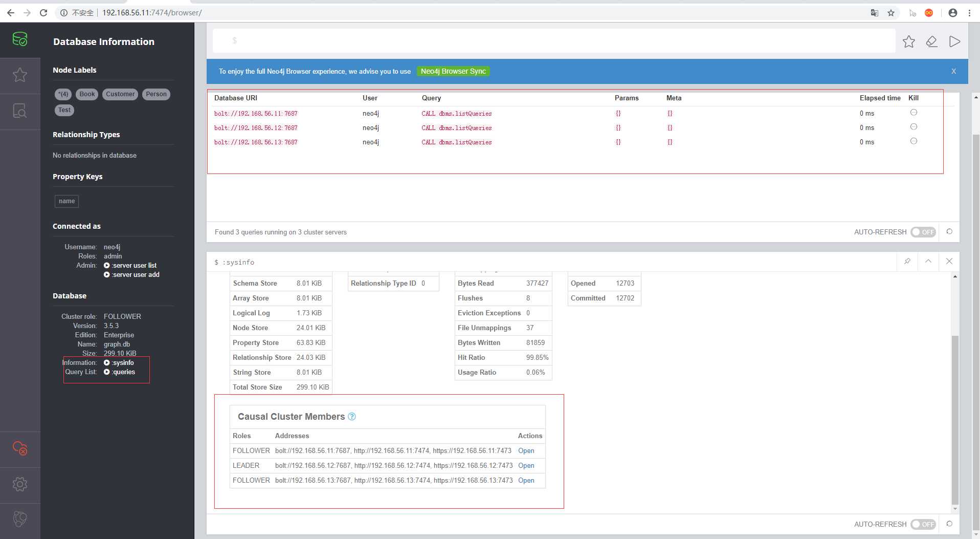Open the LEADER cluster member
This screenshot has height=539, width=980.
526,465
